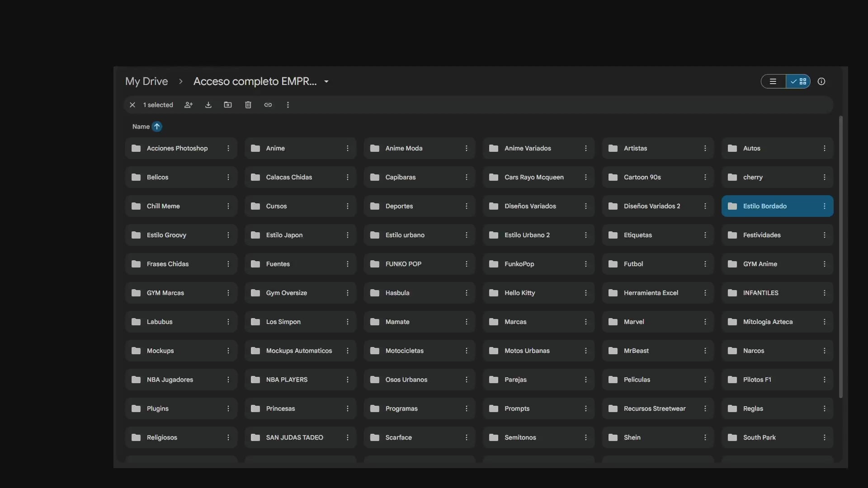The width and height of the screenshot is (868, 488).
Task: Select the Prompts folder
Action: click(x=538, y=408)
